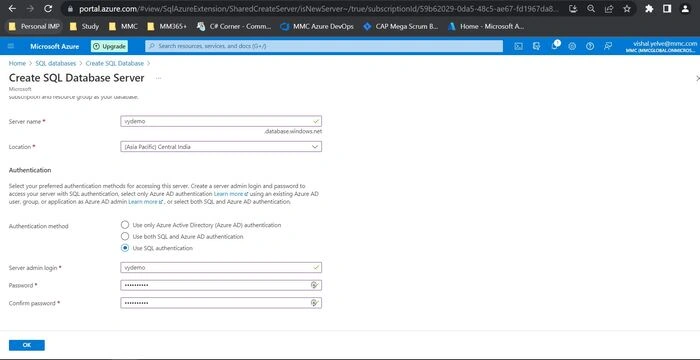Image resolution: width=700 pixels, height=360 pixels.
Task: Select Use SQL authentication radio button
Action: [x=125, y=248]
